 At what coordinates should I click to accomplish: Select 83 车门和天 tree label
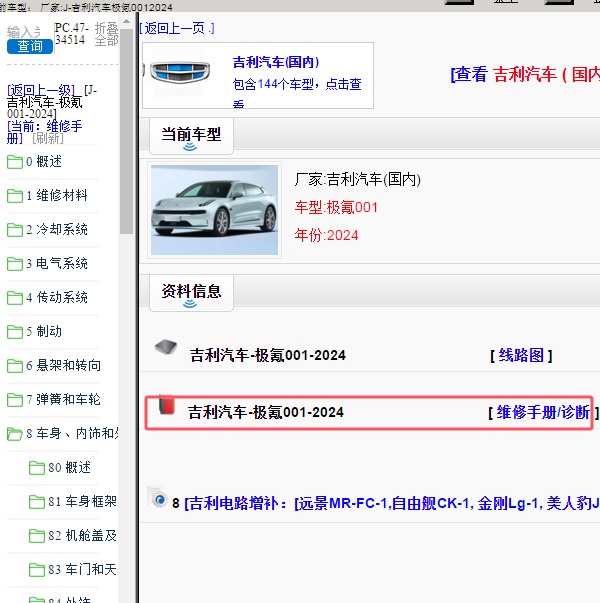click(82, 569)
